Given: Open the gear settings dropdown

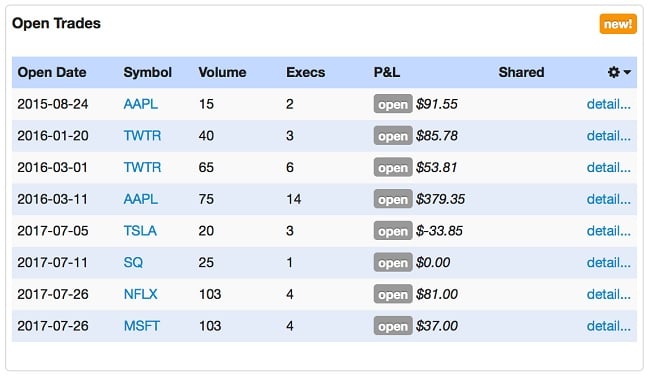Looking at the screenshot, I should click(619, 72).
